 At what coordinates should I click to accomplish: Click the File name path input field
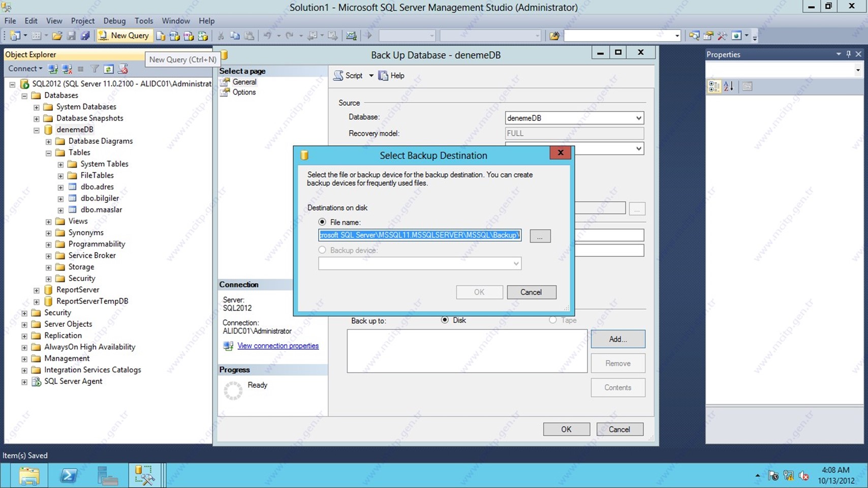[x=420, y=235]
